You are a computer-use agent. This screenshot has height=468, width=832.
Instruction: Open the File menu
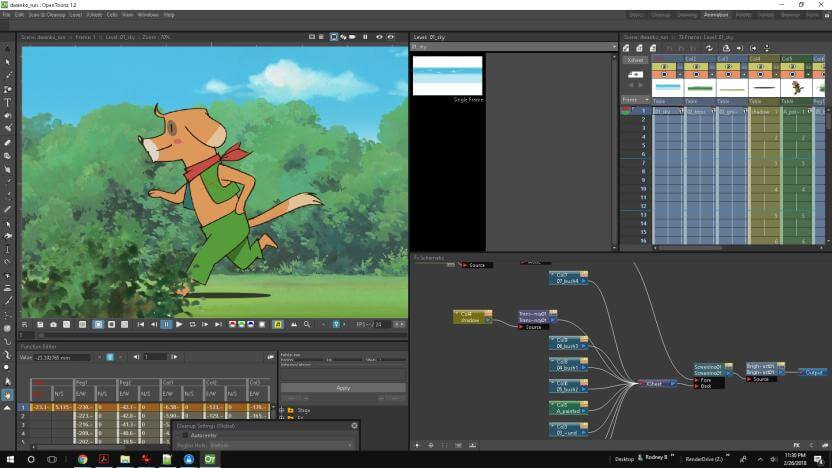(x=6, y=15)
